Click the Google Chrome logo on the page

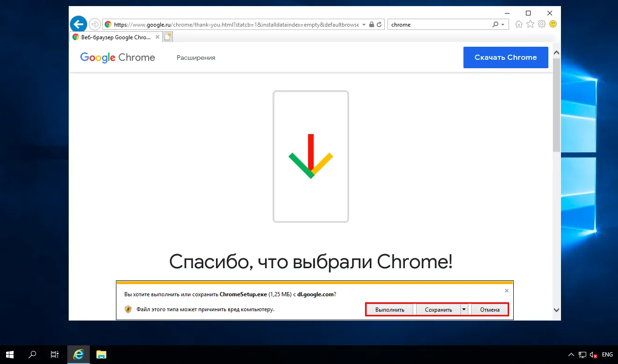(x=118, y=57)
